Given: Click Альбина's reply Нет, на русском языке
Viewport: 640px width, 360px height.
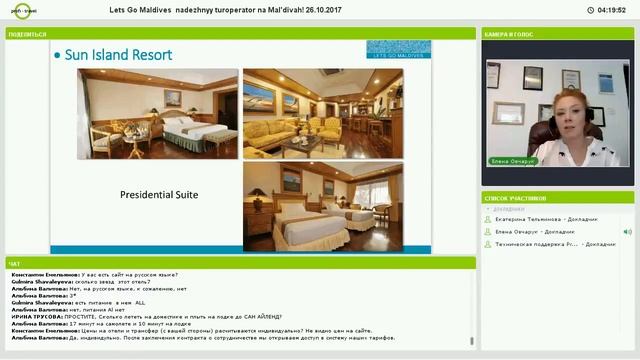Looking at the screenshot, I should click(99, 289).
